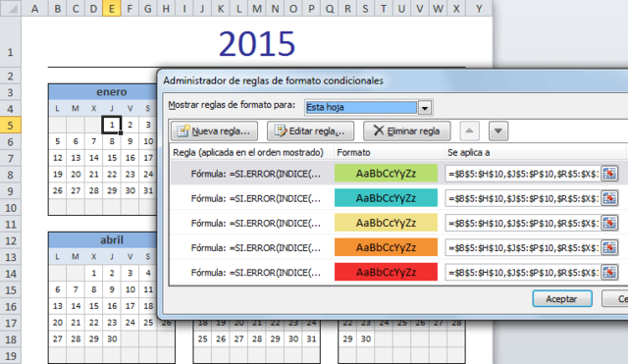This screenshot has width=628, height=364.
Task: Click the Aceptar button
Action: click(x=562, y=298)
